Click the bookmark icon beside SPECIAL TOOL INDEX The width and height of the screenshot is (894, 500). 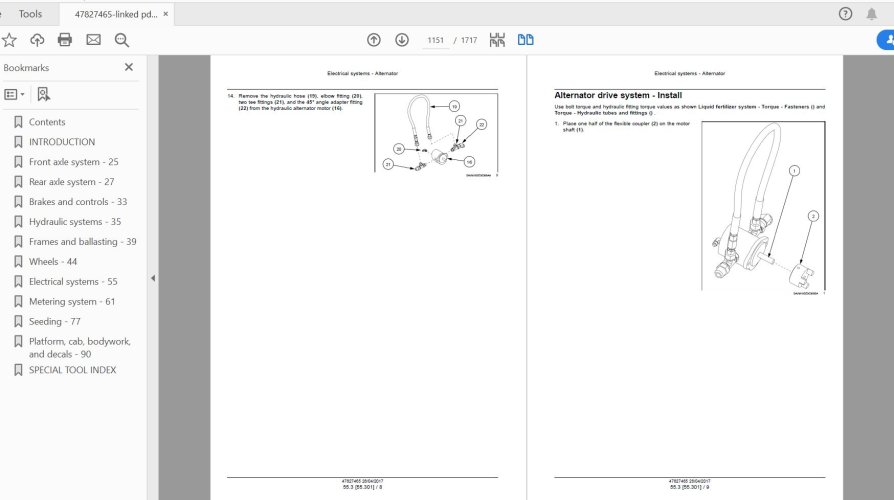pyautogui.click(x=18, y=370)
